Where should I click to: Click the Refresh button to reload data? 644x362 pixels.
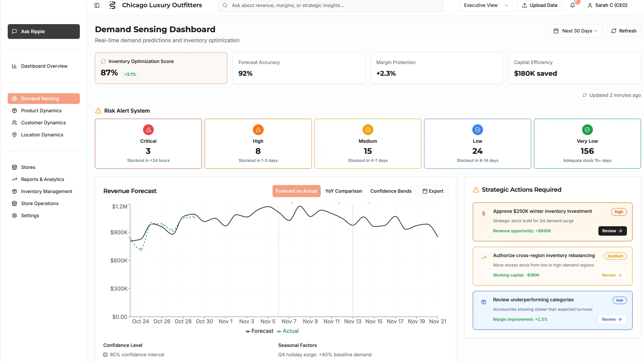tap(624, 31)
